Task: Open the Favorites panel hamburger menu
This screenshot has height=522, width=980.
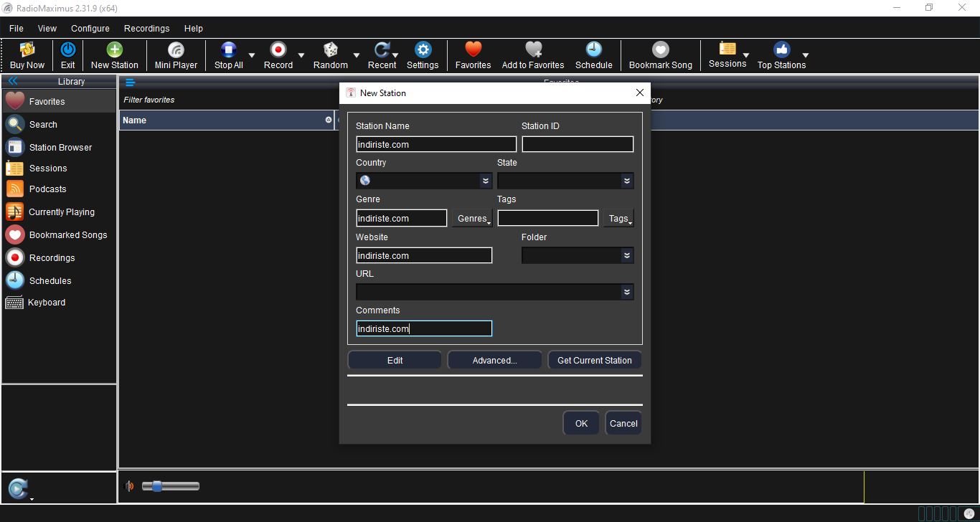Action: point(130,82)
